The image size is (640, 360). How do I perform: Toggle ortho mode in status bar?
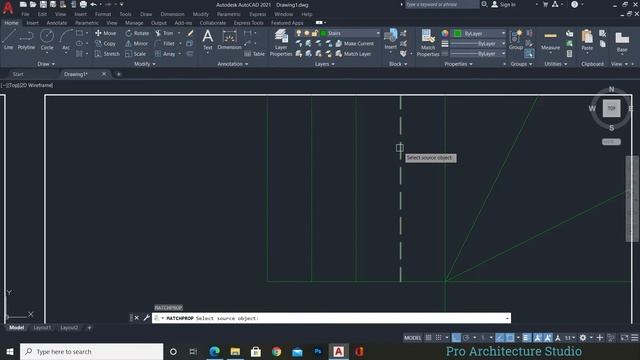tap(456, 338)
